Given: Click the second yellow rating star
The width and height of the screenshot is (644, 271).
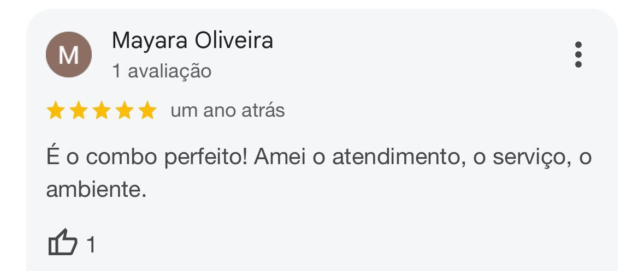Looking at the screenshot, I should pyautogui.click(x=78, y=111).
